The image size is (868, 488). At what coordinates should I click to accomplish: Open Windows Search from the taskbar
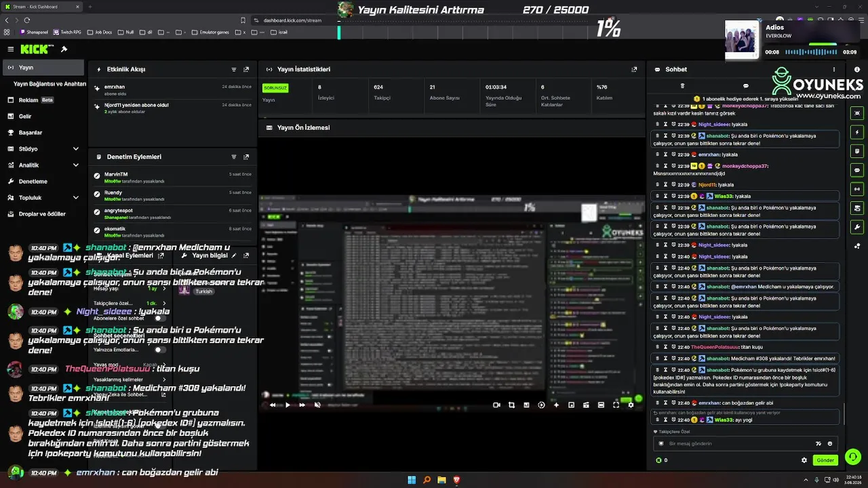tap(427, 480)
